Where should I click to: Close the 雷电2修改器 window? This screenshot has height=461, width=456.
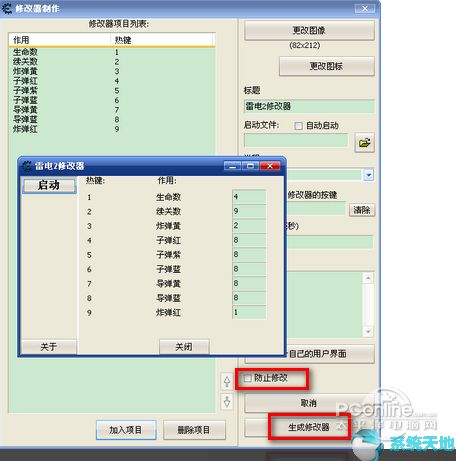[270, 166]
